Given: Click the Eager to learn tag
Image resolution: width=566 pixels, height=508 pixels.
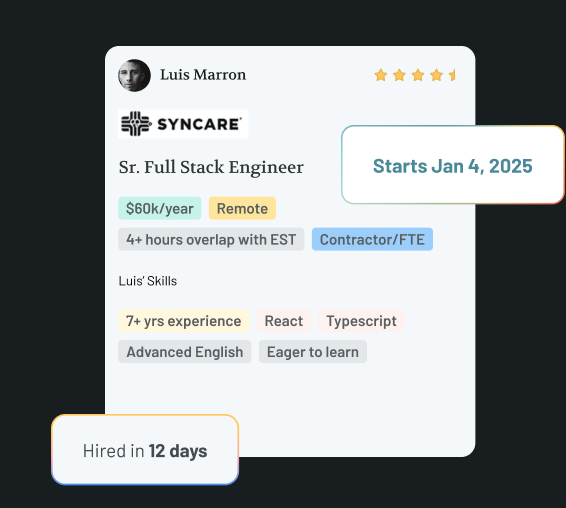Looking at the screenshot, I should pos(313,352).
